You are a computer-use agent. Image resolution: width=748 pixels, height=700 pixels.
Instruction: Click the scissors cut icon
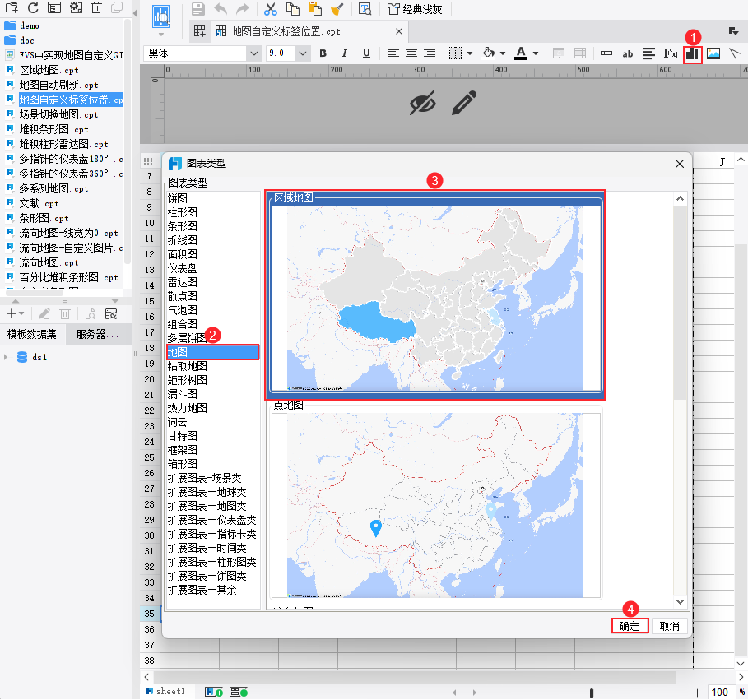[271, 9]
